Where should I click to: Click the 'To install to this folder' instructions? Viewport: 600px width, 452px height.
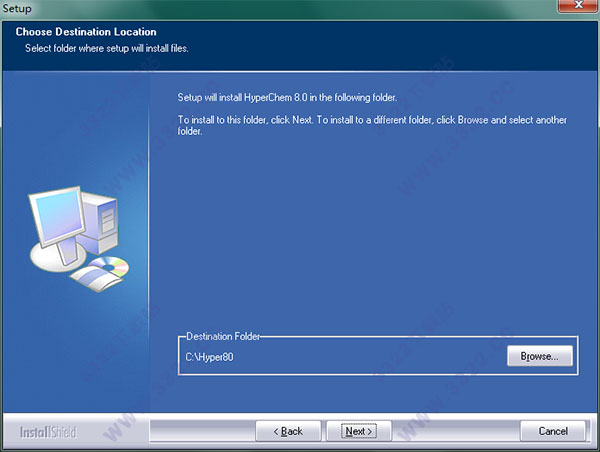[x=372, y=125]
